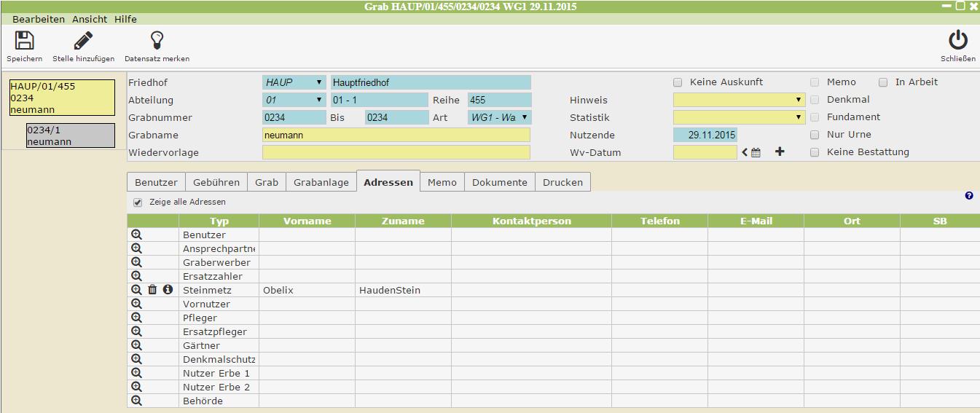980x413 pixels.
Task: Click the Stelle hinzufügen pencil icon
Action: coord(83,41)
